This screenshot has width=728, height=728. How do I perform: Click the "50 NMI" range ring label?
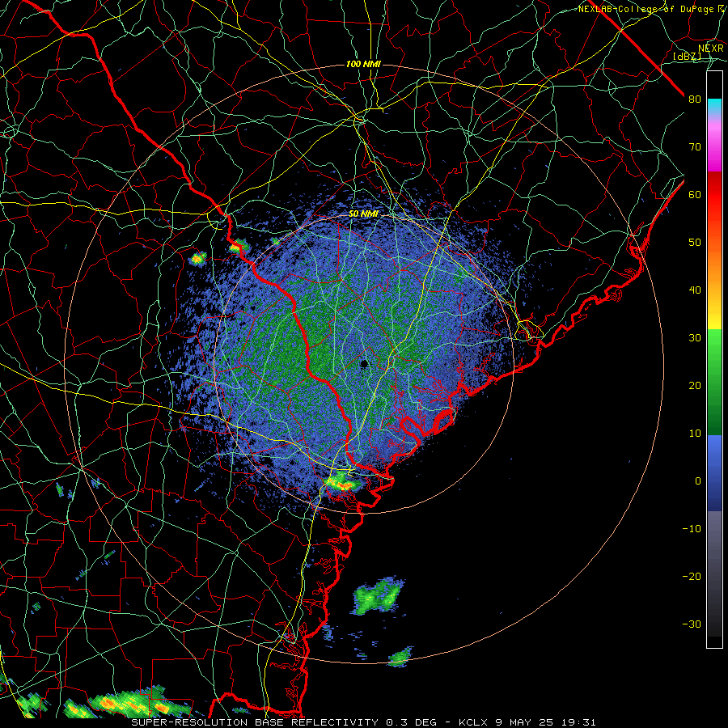pos(363,214)
